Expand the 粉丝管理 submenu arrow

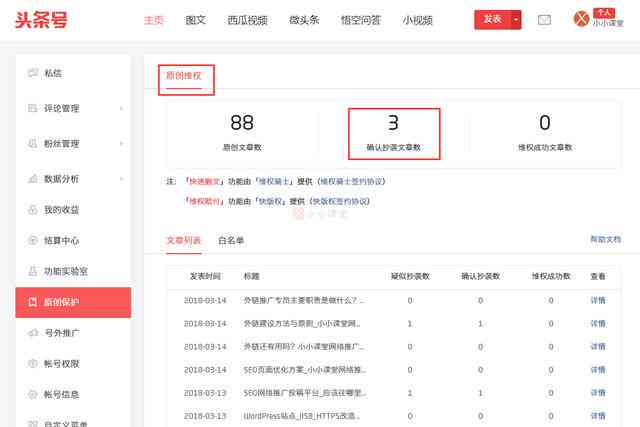coord(122,144)
